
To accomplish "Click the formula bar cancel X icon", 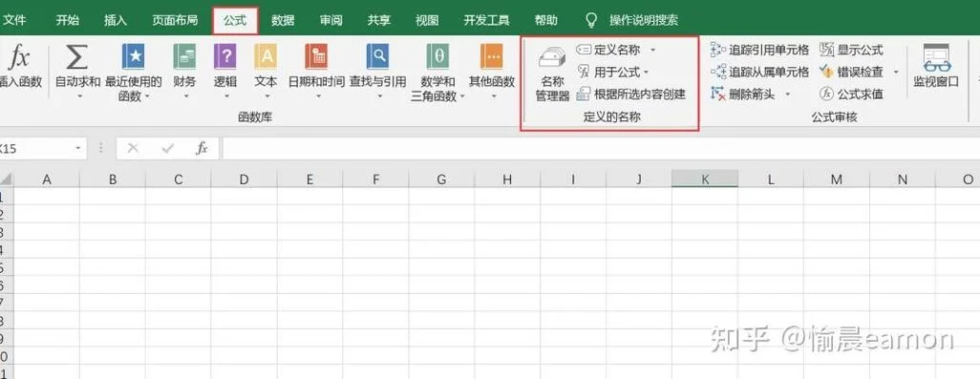I will coord(133,149).
